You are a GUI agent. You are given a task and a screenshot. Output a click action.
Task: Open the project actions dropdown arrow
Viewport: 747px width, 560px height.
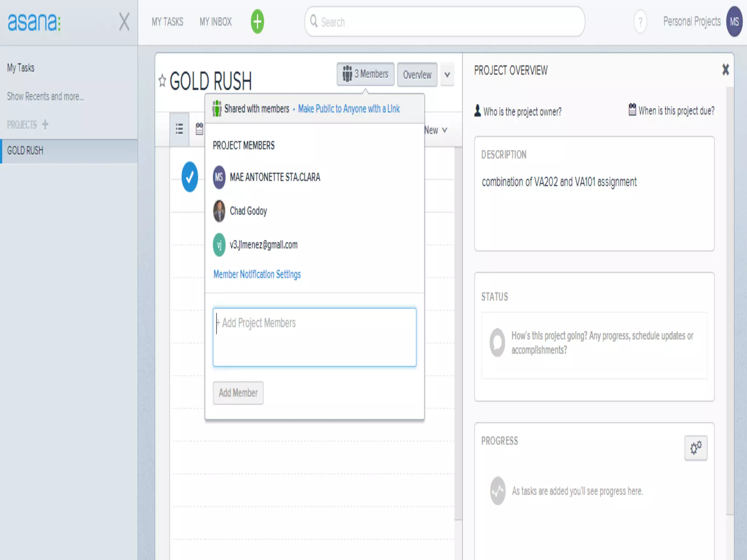(x=447, y=75)
